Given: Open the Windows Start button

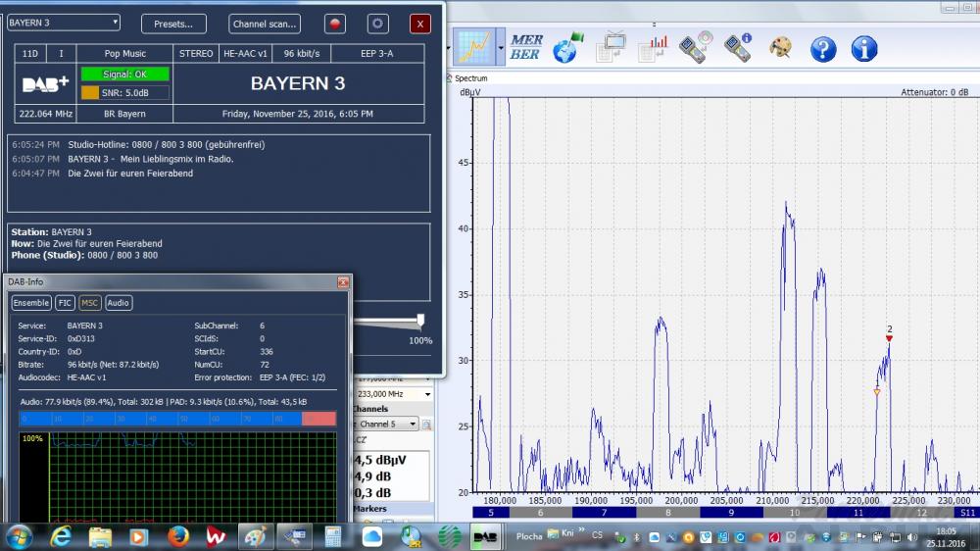Looking at the screenshot, I should pos(19,537).
